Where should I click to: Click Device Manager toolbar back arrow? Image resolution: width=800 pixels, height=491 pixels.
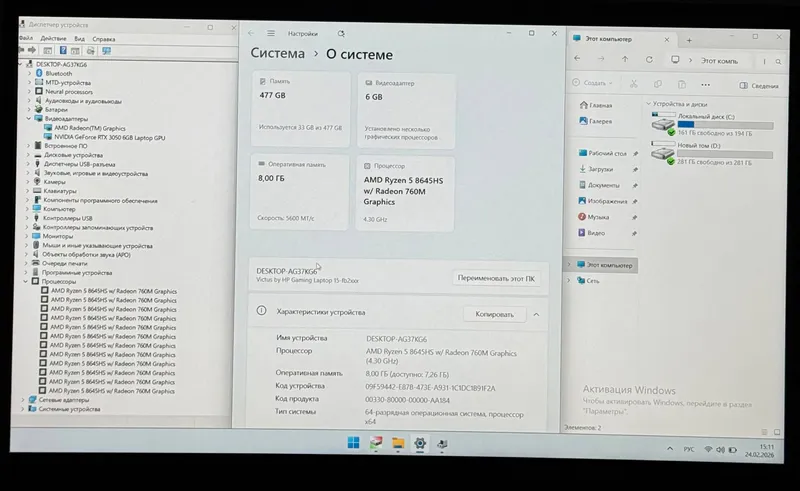click(x=21, y=50)
